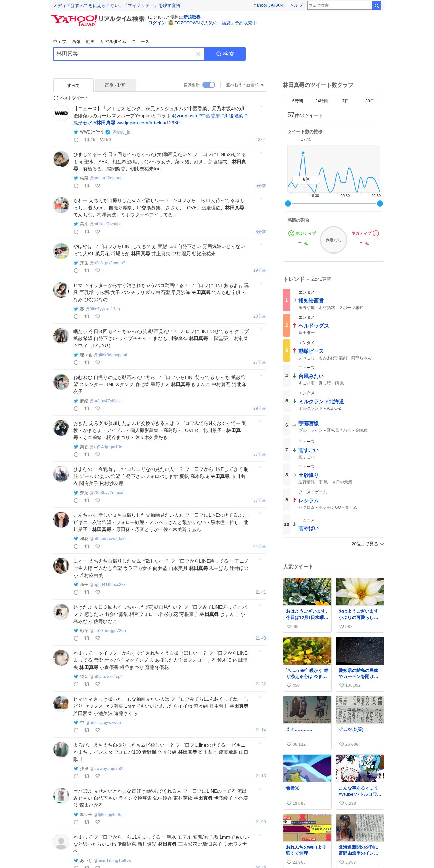Click the 新規取得 link
This screenshot has height=868, width=434.
coord(192,17)
